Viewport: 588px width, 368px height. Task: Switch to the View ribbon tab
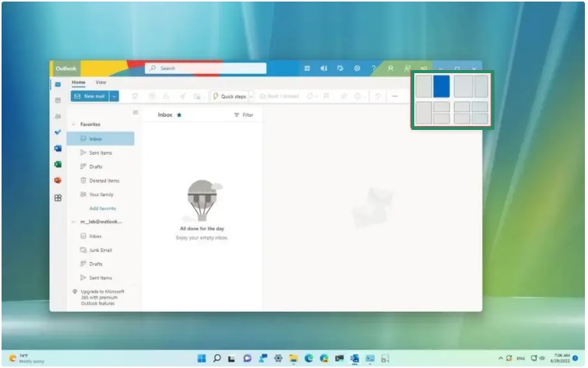tap(100, 82)
